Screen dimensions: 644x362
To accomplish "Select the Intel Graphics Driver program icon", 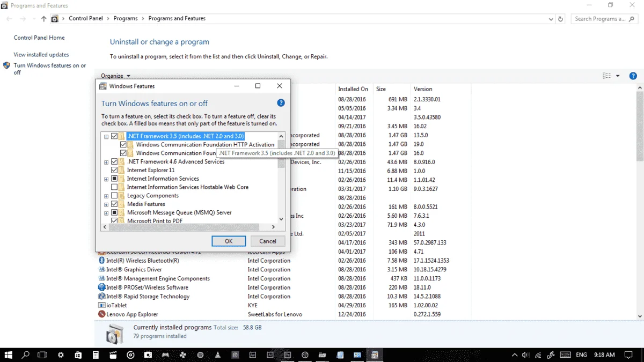I will click(101, 270).
